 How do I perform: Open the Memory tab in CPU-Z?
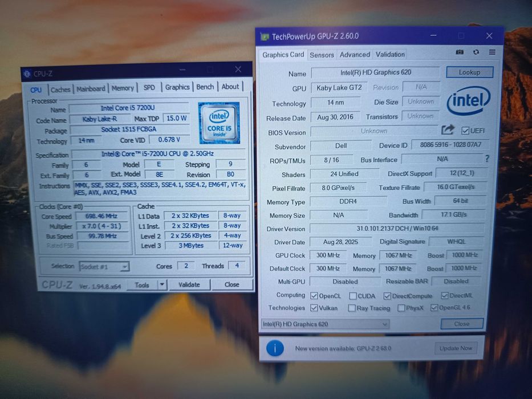[123, 88]
